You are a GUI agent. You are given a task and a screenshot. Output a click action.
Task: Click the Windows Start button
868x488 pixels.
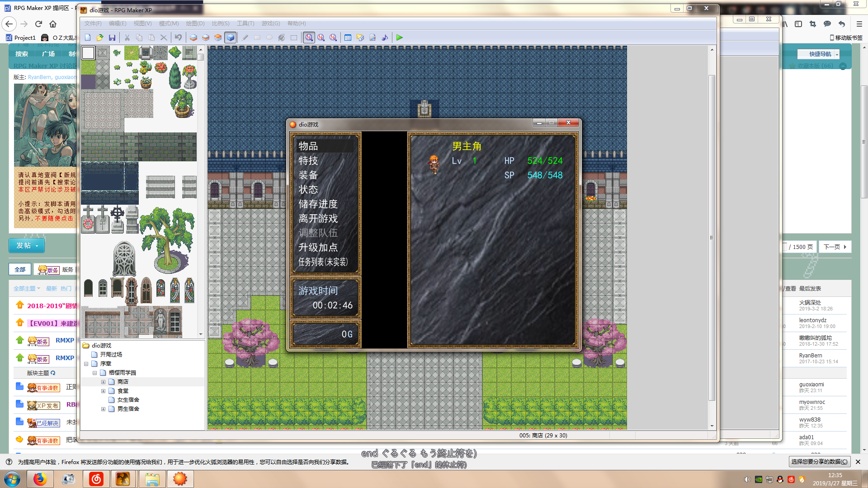point(12,479)
